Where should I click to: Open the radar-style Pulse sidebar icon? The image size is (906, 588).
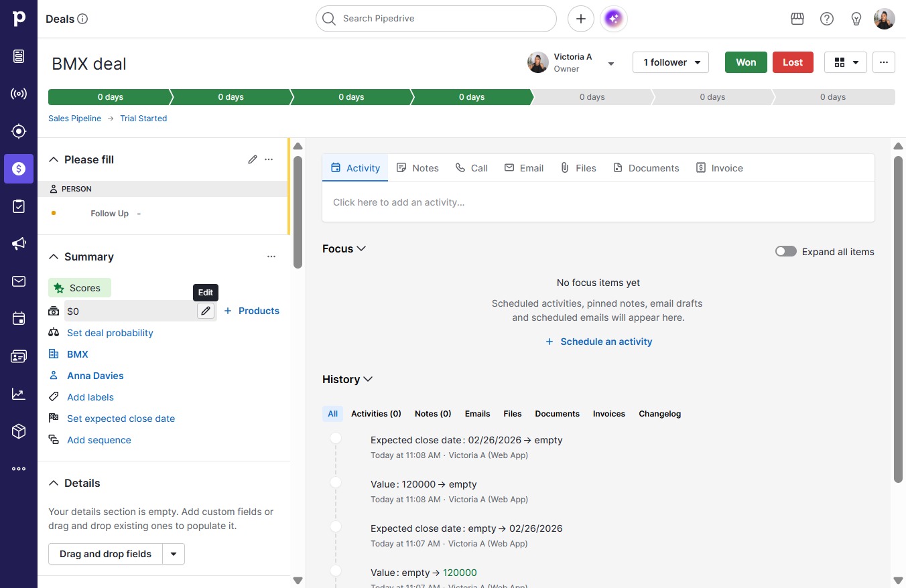click(19, 94)
